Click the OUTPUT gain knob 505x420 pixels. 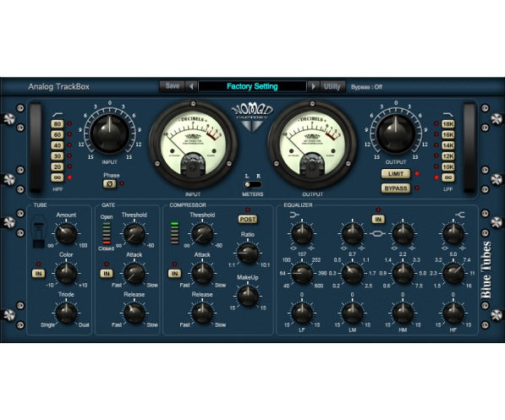pyautogui.click(x=396, y=133)
